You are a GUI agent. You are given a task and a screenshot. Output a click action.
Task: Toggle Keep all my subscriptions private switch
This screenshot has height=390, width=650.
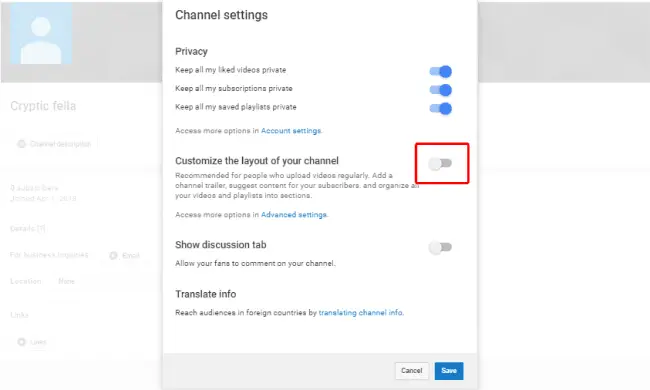(440, 90)
